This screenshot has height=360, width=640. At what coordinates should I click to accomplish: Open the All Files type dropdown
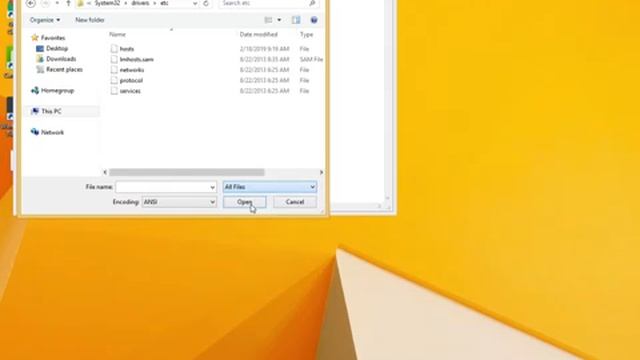pos(270,187)
